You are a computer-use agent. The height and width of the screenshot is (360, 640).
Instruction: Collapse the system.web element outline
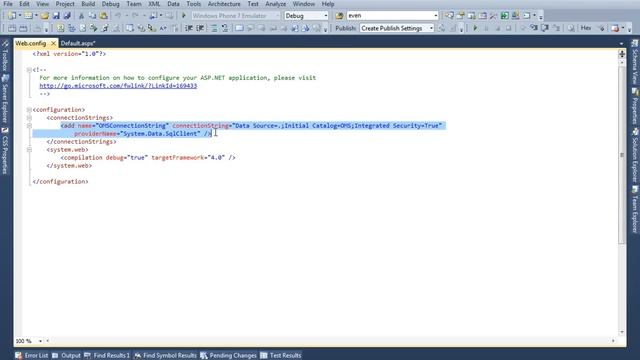[x=29, y=150]
